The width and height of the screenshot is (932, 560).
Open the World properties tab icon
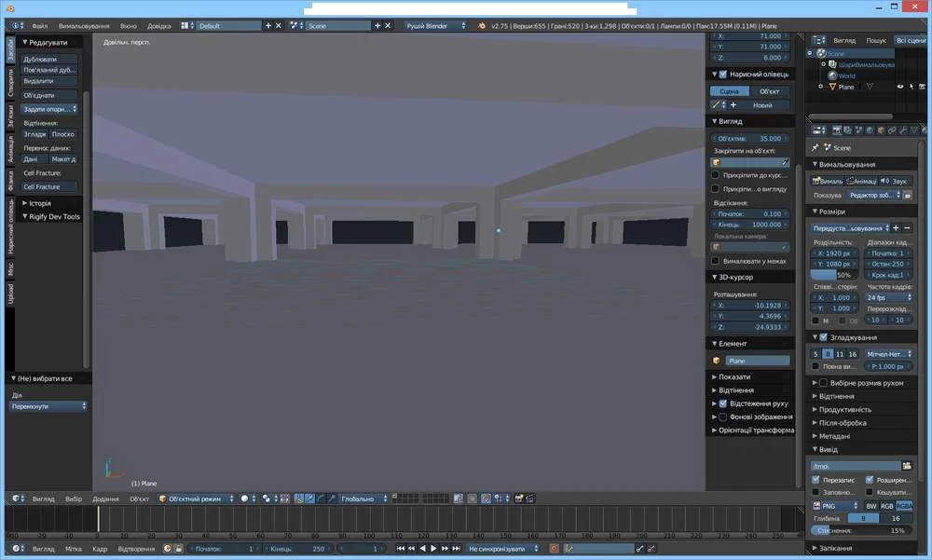870,130
